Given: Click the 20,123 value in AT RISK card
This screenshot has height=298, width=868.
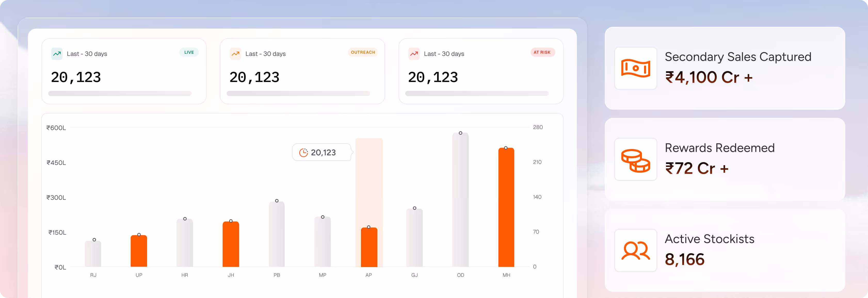Looking at the screenshot, I should pyautogui.click(x=433, y=77).
